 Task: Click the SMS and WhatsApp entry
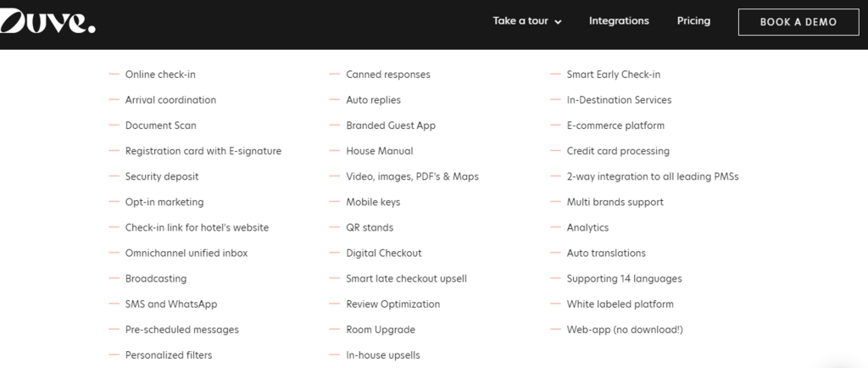tap(171, 304)
